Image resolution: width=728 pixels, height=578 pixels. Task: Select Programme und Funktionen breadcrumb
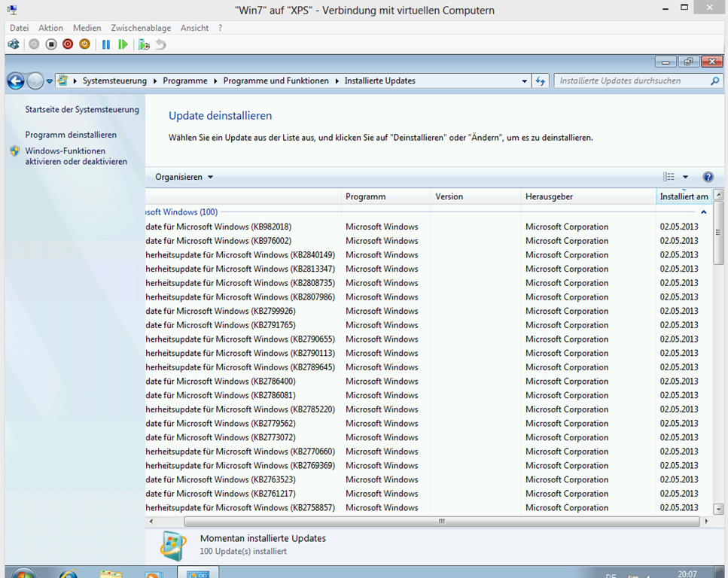click(276, 81)
